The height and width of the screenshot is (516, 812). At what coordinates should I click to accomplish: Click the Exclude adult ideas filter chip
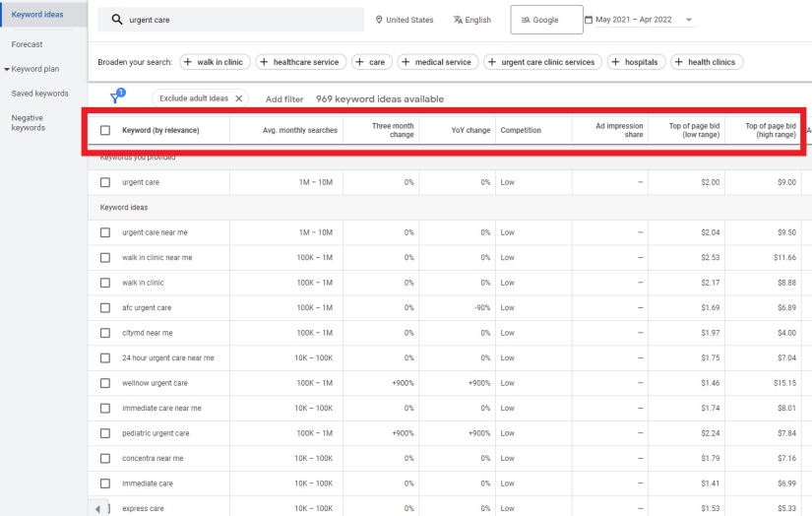(200, 98)
